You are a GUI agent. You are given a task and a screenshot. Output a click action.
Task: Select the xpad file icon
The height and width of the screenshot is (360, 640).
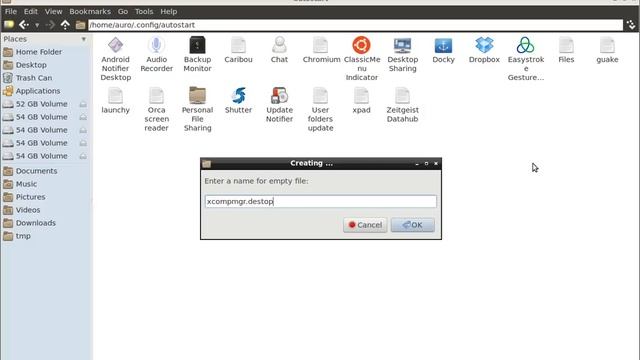362,96
